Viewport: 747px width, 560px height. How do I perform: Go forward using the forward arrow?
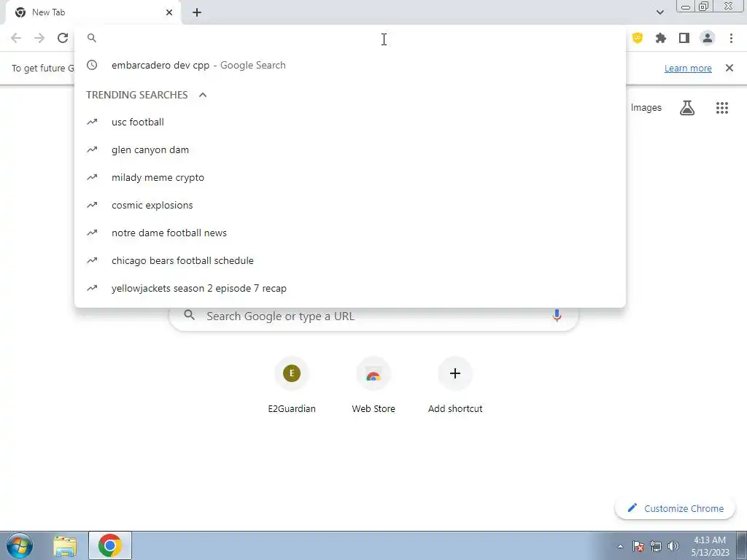pos(39,38)
